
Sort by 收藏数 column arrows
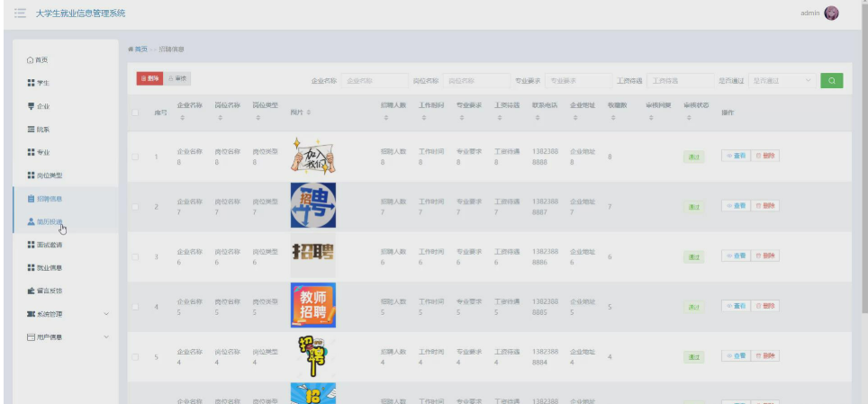coord(613,118)
